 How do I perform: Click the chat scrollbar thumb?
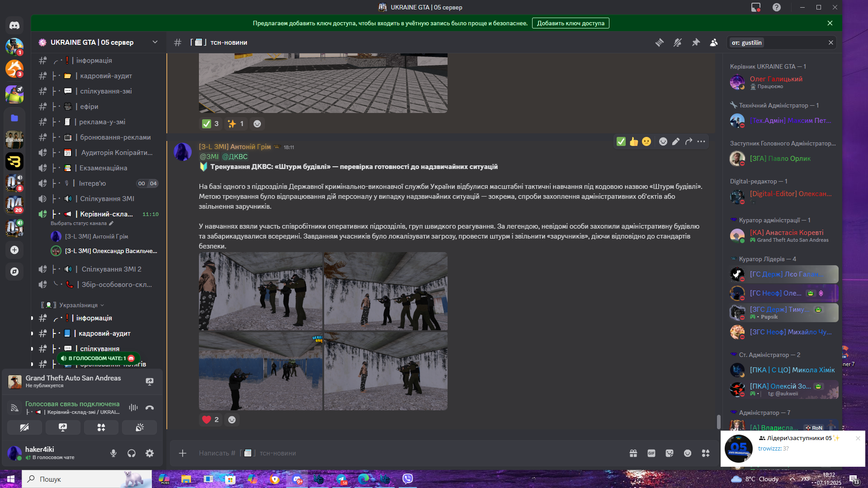[x=719, y=422]
